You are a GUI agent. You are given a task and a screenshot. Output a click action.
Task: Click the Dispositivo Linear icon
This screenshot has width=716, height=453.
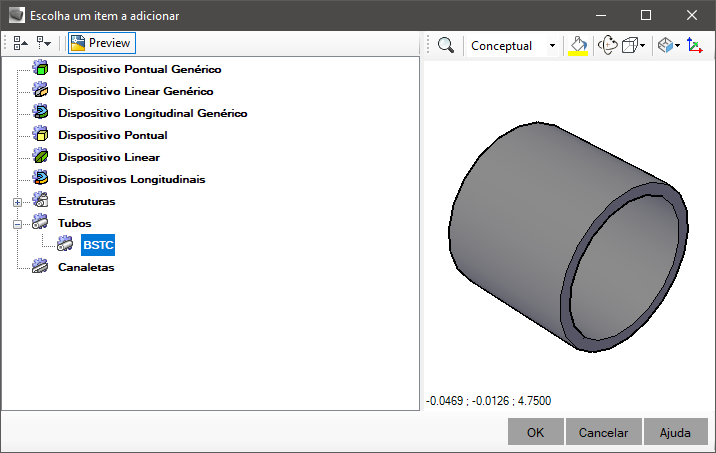click(x=41, y=156)
